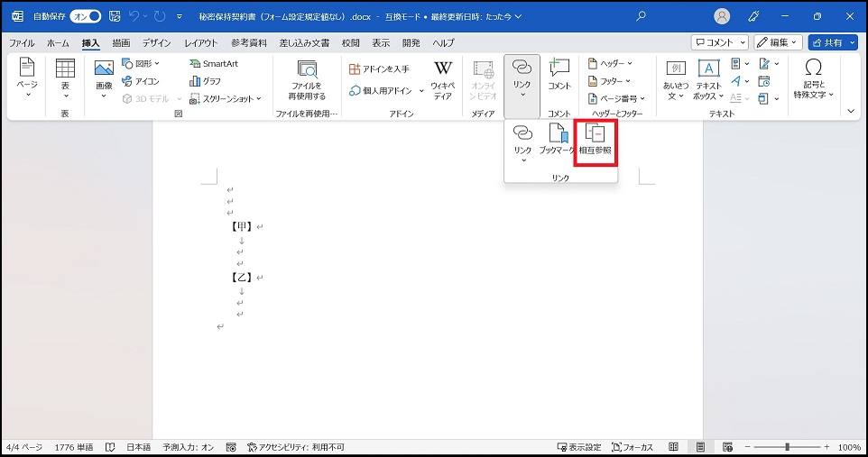
Task: Click Focus (フォーカス) mode button
Action: [633, 447]
